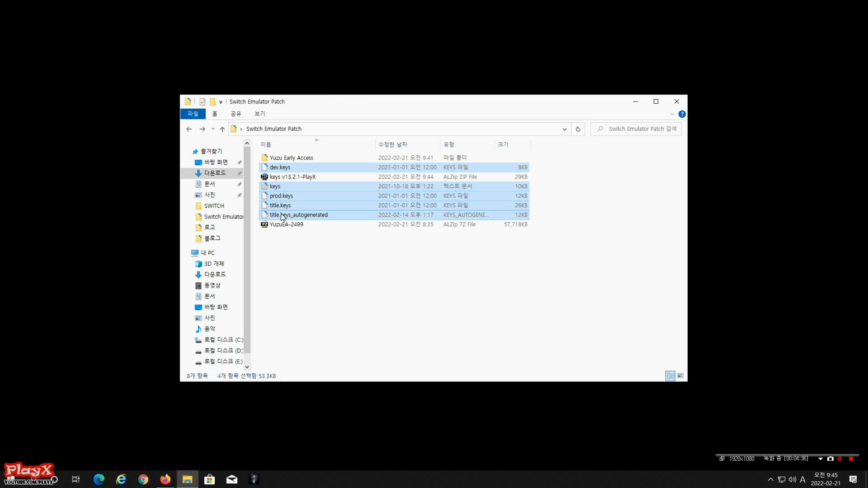Open Firefox from the taskbar
This screenshot has height=488, width=868.
[165, 479]
